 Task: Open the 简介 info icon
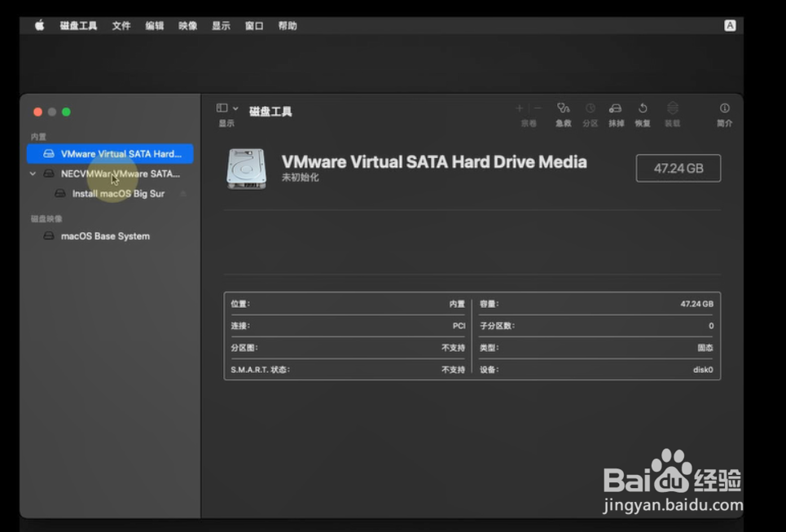tap(724, 108)
